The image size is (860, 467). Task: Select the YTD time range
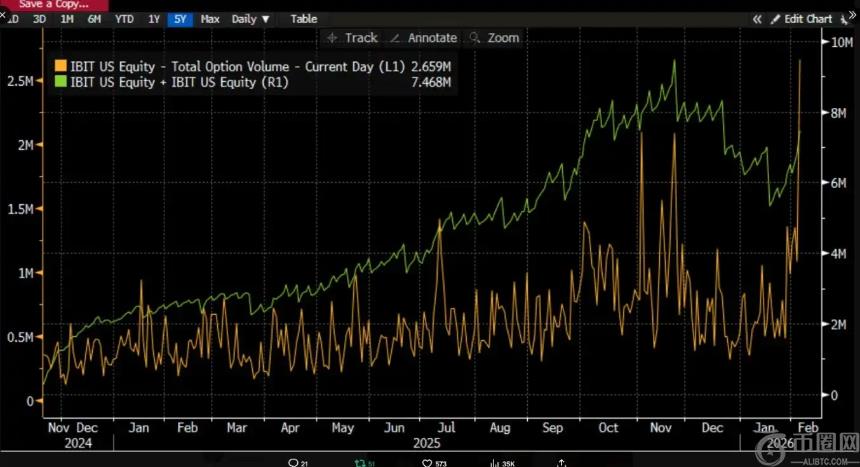(124, 19)
